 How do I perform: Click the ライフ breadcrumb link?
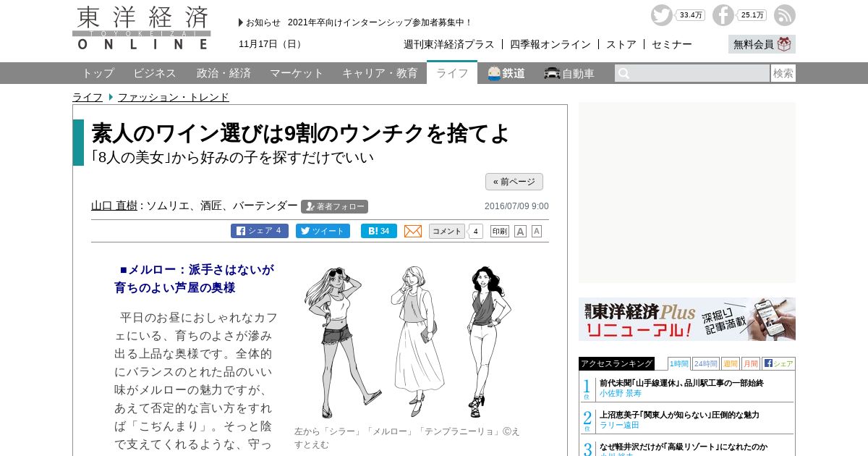(x=88, y=97)
